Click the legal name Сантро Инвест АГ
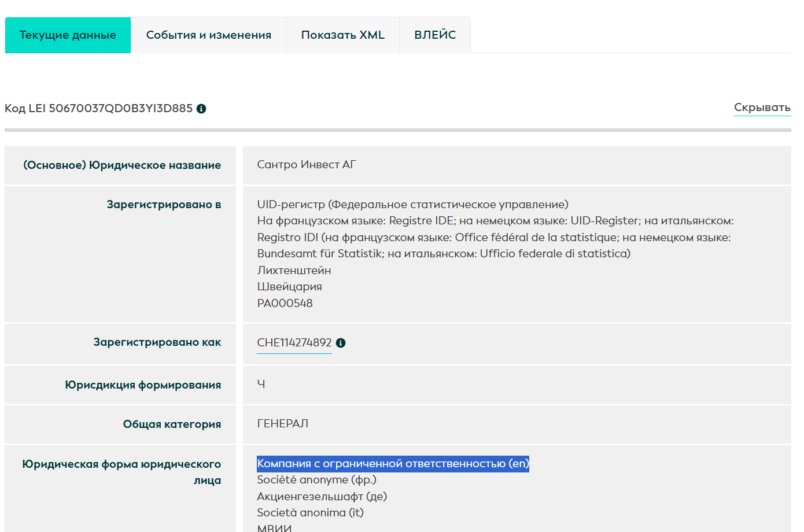 [306, 165]
